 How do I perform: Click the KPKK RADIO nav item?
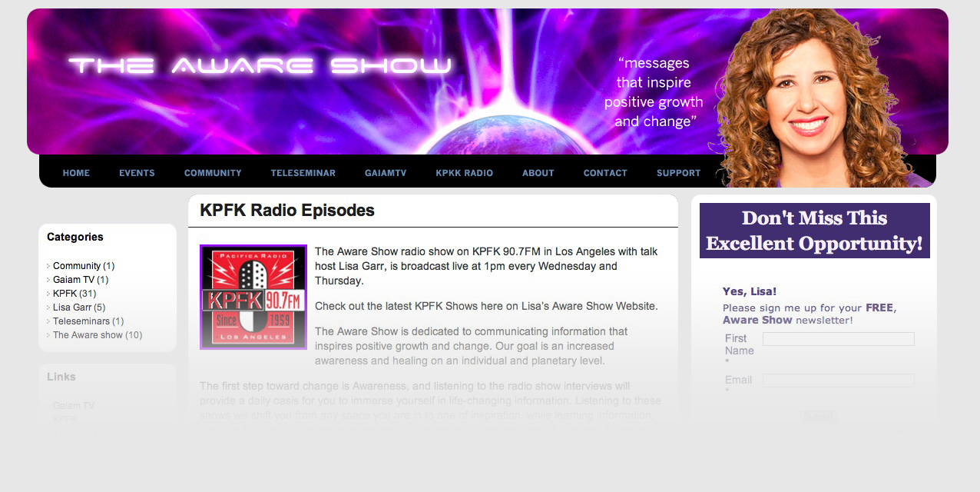coord(464,173)
